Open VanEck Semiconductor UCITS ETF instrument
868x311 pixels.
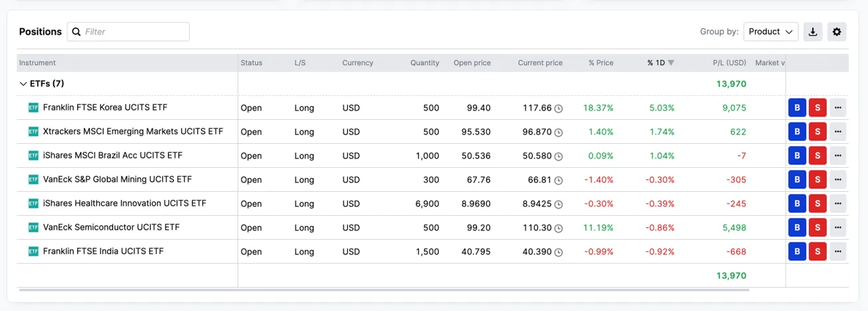tap(111, 227)
